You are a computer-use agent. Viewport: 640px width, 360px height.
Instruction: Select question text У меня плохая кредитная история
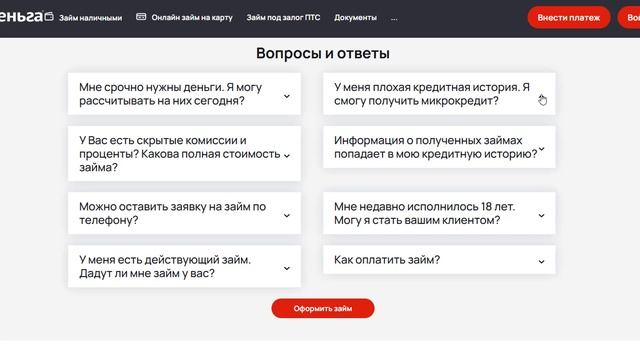[x=432, y=94]
